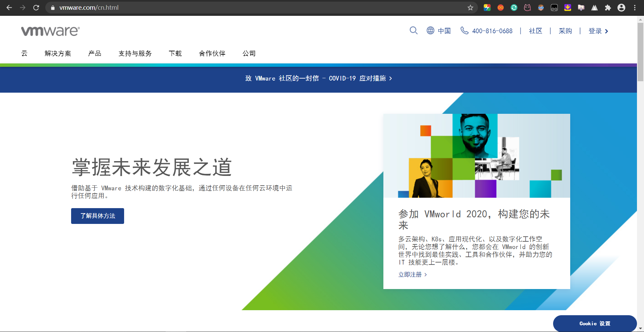Open Cookie 设置 preferences
Viewport: 644px width, 332px height.
[595, 323]
